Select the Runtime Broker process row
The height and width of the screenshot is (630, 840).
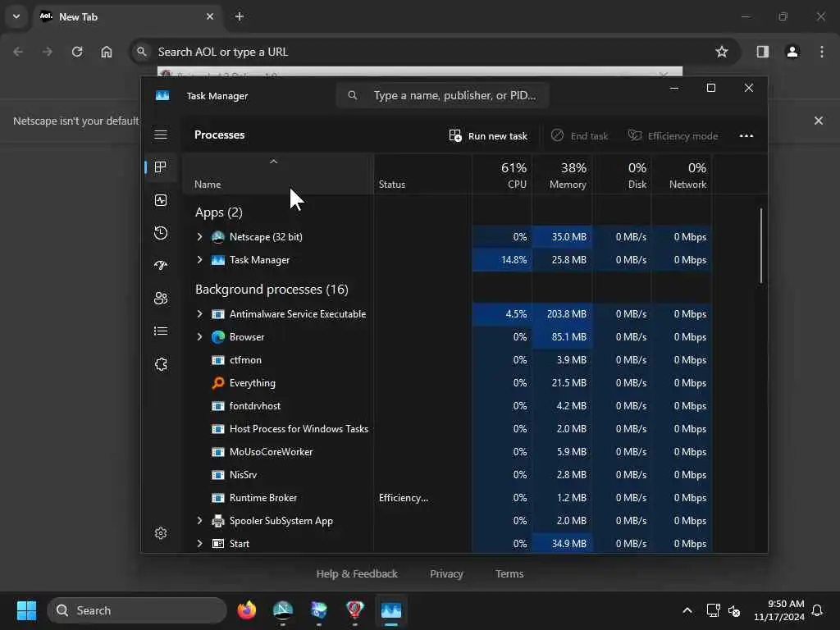[x=447, y=498]
